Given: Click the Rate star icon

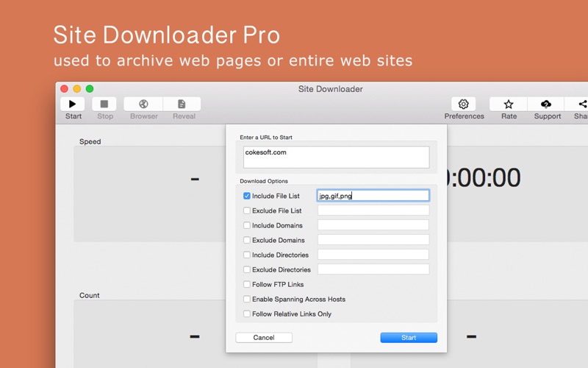Looking at the screenshot, I should coord(509,104).
